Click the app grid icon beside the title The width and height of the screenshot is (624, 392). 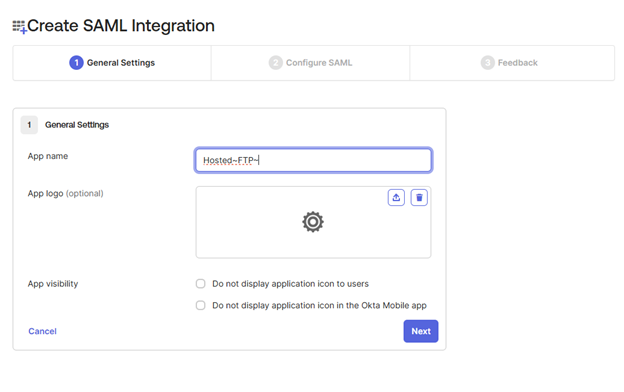20,27
